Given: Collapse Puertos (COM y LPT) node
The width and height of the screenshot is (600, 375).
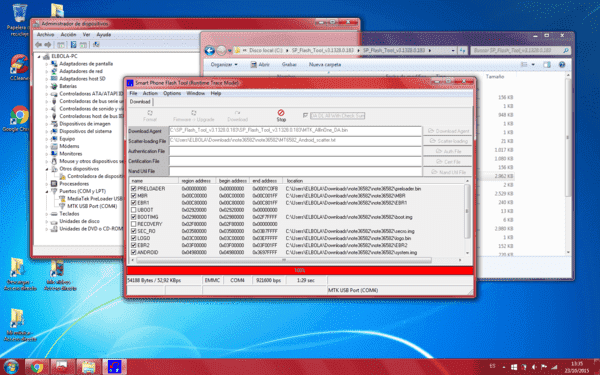Looking at the screenshot, I should coord(47,191).
